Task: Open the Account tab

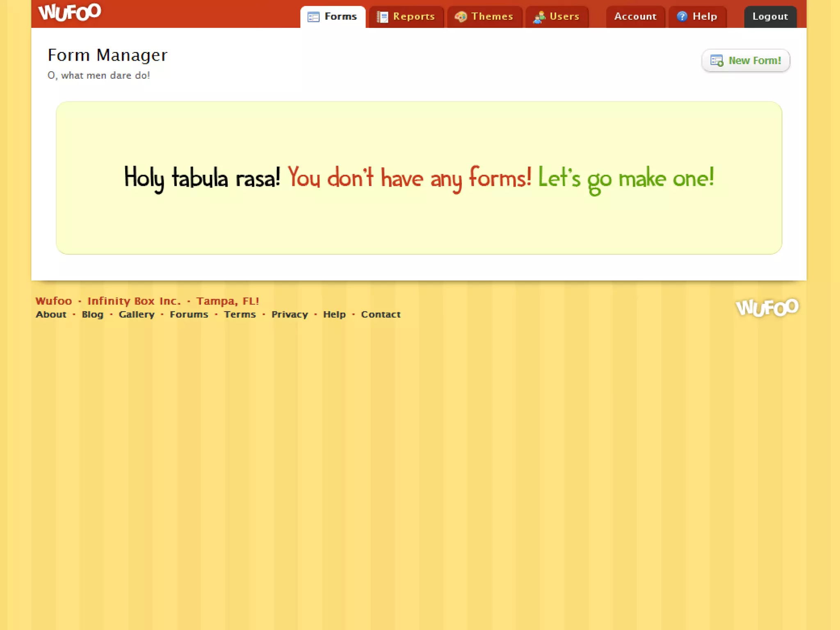Action: pyautogui.click(x=635, y=16)
